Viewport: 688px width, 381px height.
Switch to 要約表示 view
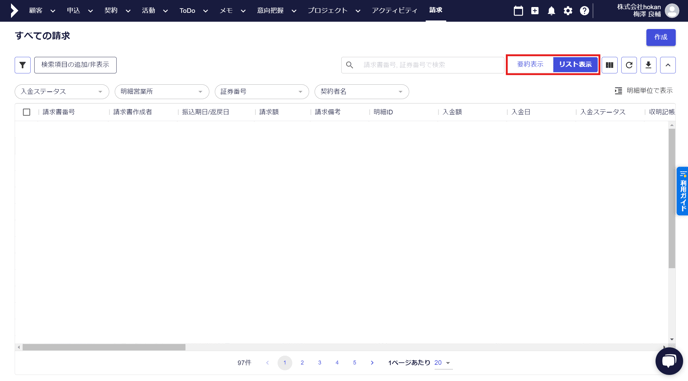tap(530, 65)
